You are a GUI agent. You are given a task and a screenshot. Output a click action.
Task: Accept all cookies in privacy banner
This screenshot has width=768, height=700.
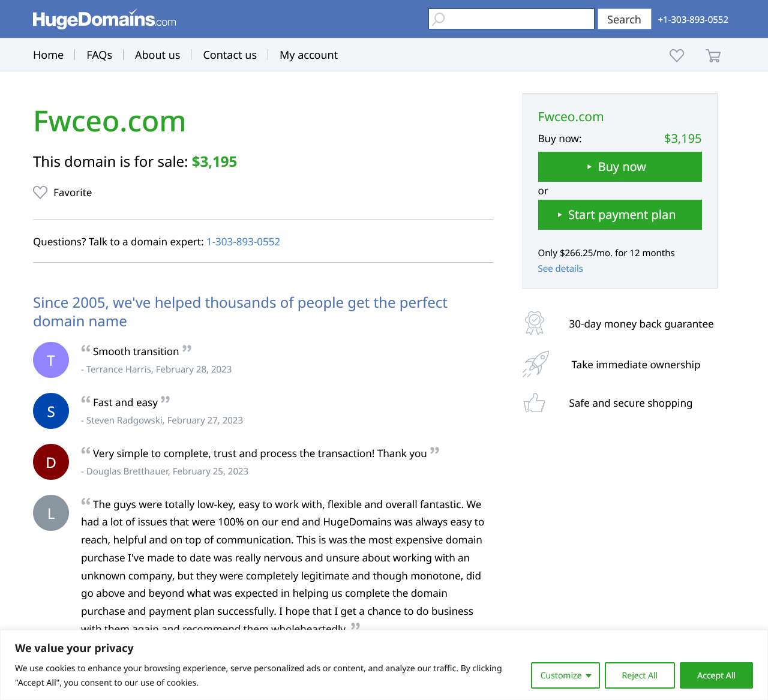click(716, 675)
